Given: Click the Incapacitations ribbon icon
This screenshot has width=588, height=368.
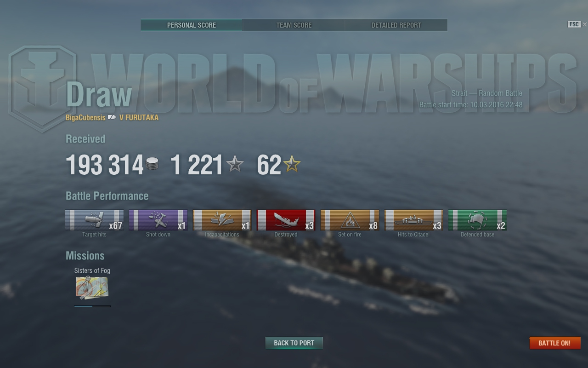Looking at the screenshot, I should point(222,220).
